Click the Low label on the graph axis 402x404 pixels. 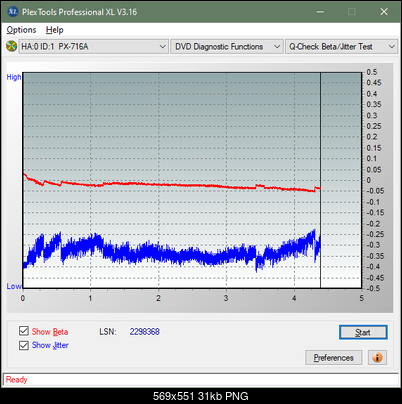point(14,286)
